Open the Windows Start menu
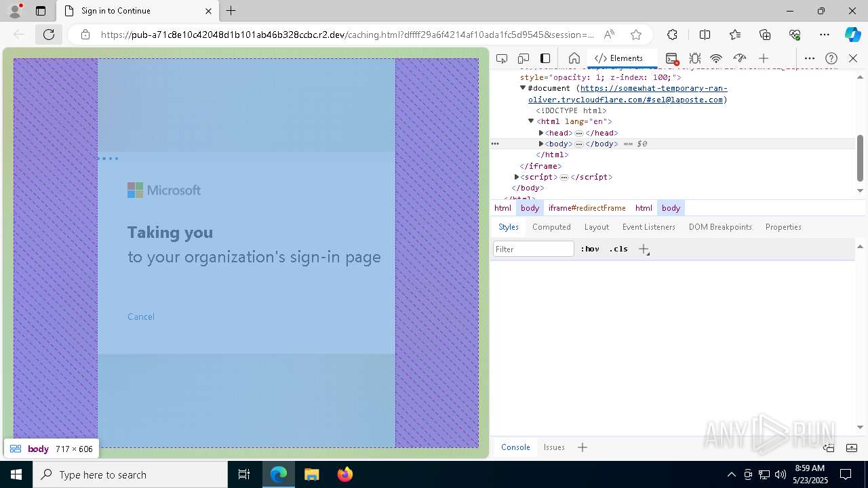The height and width of the screenshot is (488, 868). click(x=16, y=474)
